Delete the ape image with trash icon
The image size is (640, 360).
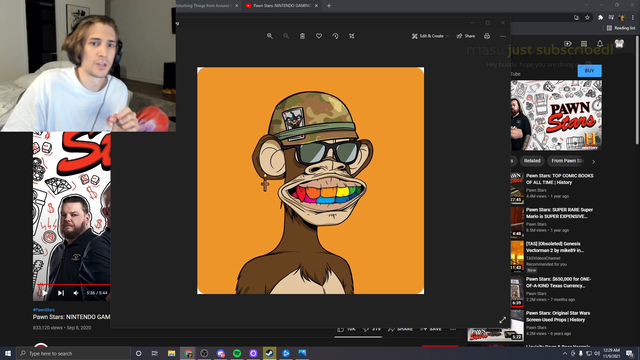(302, 36)
